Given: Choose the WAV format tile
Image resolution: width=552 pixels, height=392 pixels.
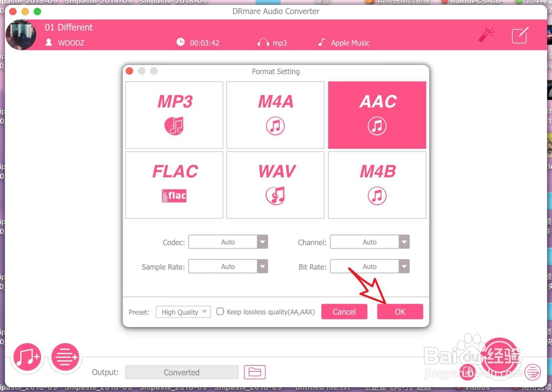Looking at the screenshot, I should (275, 185).
